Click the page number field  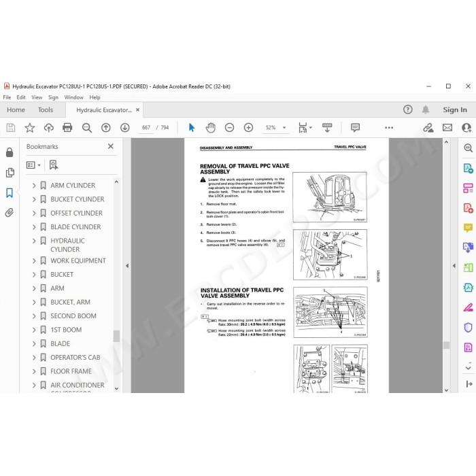click(146, 128)
